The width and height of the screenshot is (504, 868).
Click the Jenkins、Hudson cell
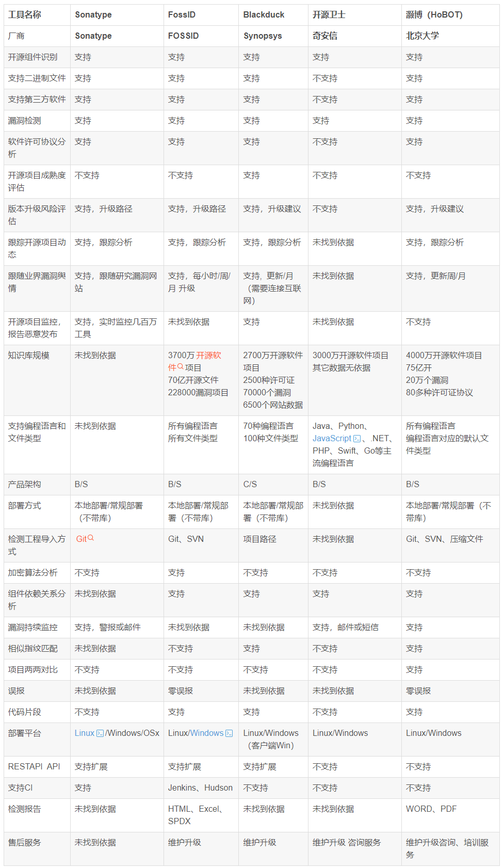pyautogui.click(x=201, y=788)
